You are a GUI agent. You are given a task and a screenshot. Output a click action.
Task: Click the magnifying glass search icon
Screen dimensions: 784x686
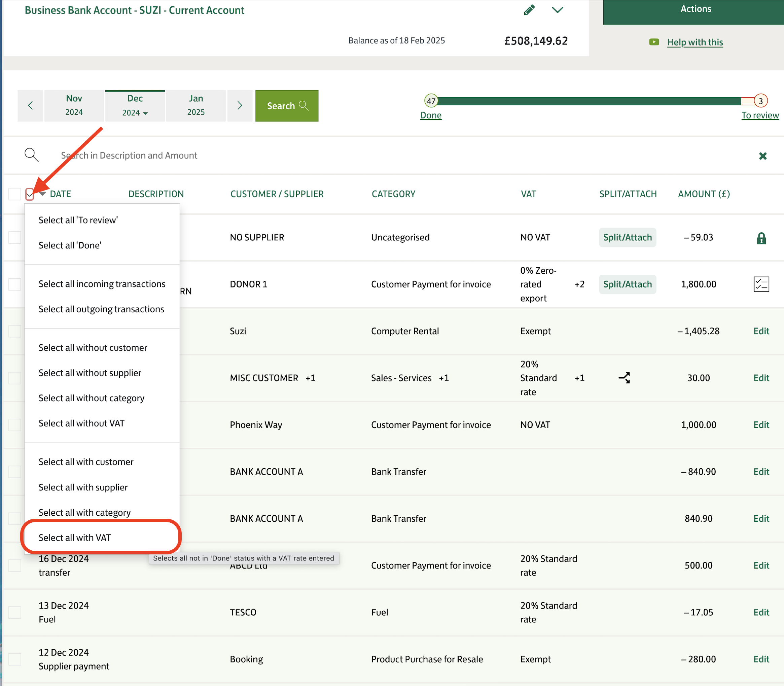pos(31,155)
